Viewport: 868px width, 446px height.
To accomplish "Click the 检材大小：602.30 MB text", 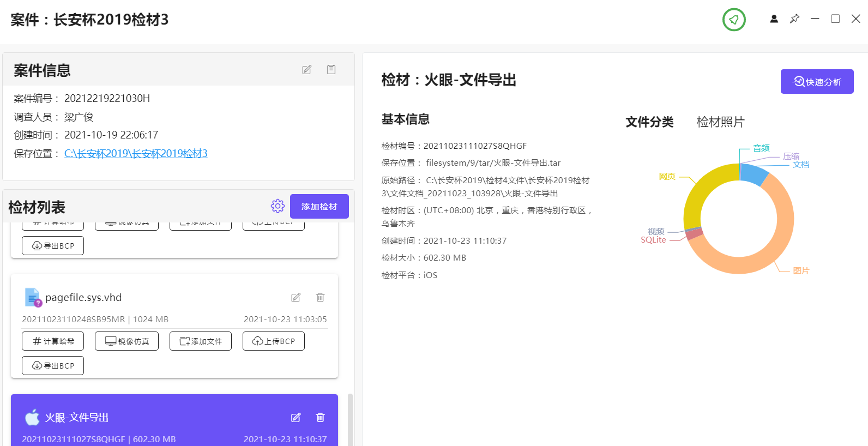I will (x=424, y=258).
